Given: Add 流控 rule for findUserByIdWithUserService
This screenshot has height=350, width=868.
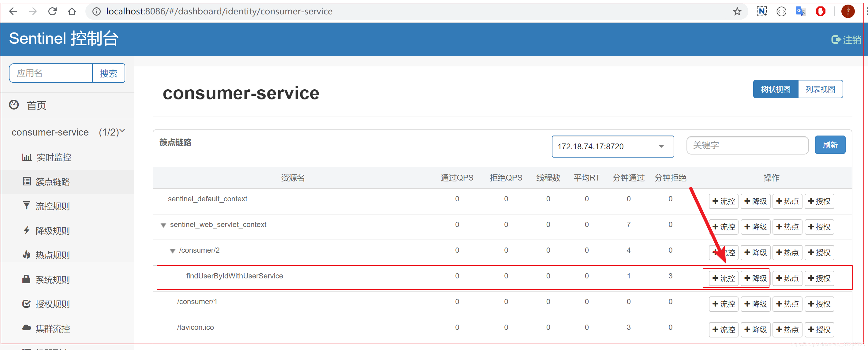Looking at the screenshot, I should pyautogui.click(x=724, y=278).
